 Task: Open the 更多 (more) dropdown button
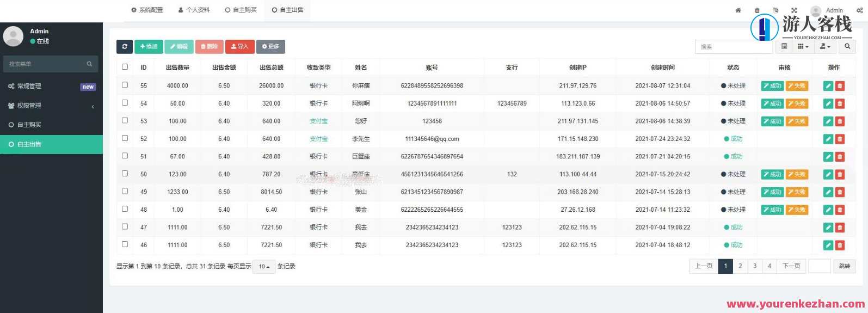(270, 47)
